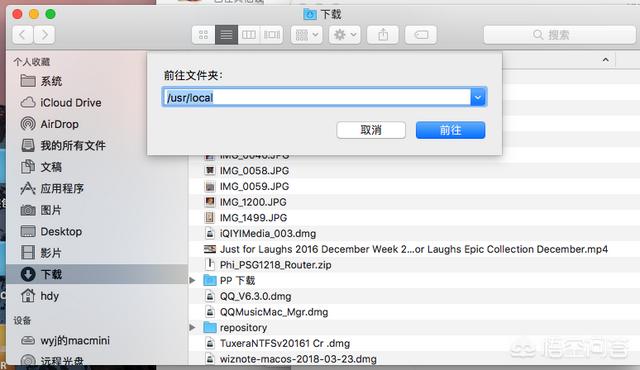Open the item arrangement dropdown
640x370 pixels.
pyautogui.click(x=307, y=35)
